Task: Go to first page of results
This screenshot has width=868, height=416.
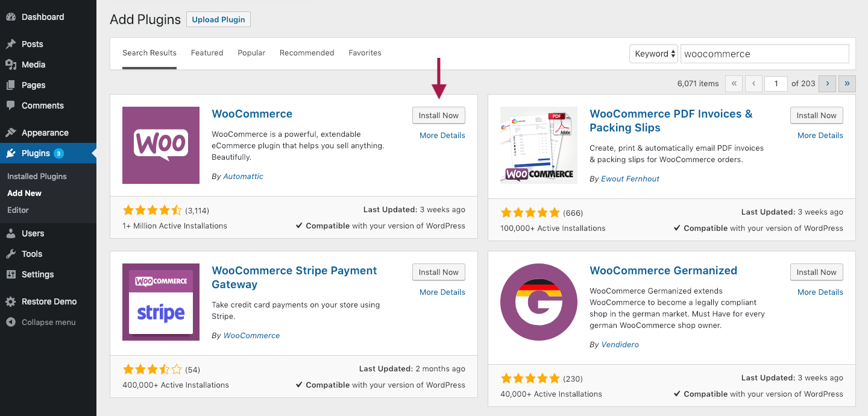Action: [x=734, y=84]
